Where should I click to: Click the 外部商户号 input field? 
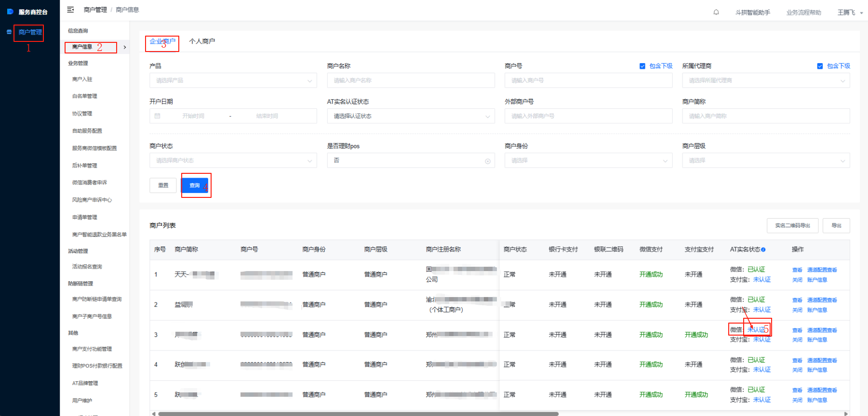pos(588,116)
